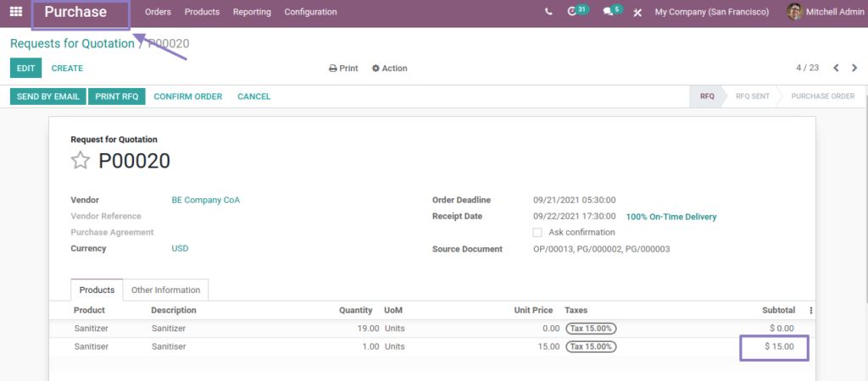Click the X debug tools icon

click(x=637, y=13)
